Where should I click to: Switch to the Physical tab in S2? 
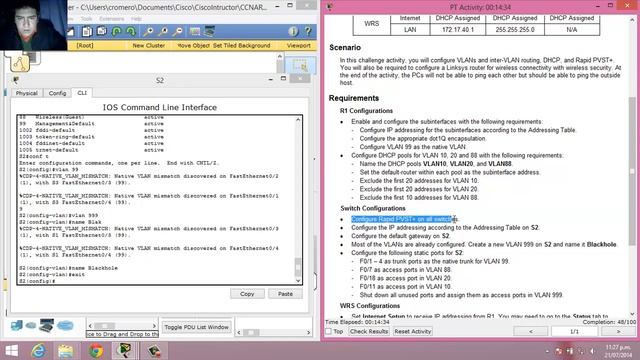point(27,93)
